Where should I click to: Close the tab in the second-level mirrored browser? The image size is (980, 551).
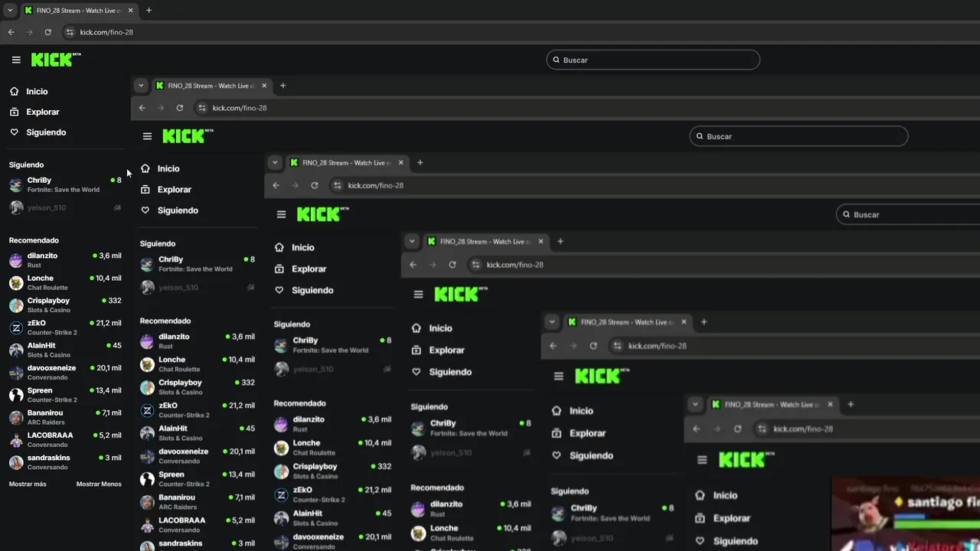pos(264,86)
